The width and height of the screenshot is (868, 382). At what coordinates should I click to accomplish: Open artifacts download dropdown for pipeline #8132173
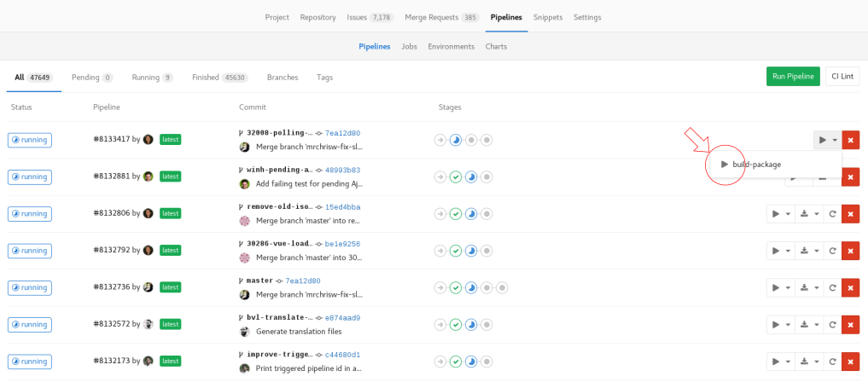pyautogui.click(x=808, y=361)
